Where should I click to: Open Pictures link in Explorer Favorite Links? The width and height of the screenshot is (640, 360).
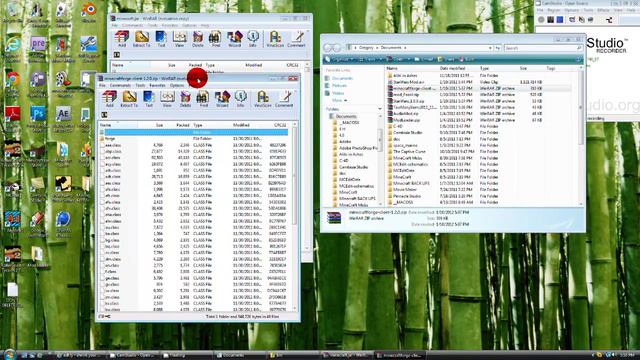click(339, 86)
